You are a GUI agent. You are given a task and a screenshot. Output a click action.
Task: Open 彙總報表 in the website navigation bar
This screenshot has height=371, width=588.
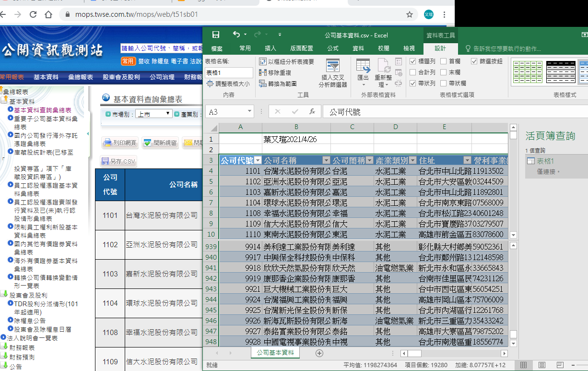[81, 77]
